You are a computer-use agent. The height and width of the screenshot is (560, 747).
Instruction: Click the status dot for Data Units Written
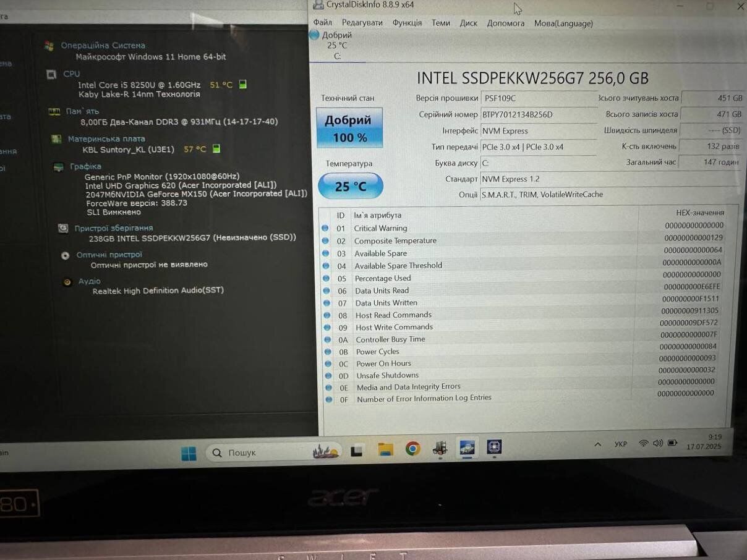coord(327,303)
